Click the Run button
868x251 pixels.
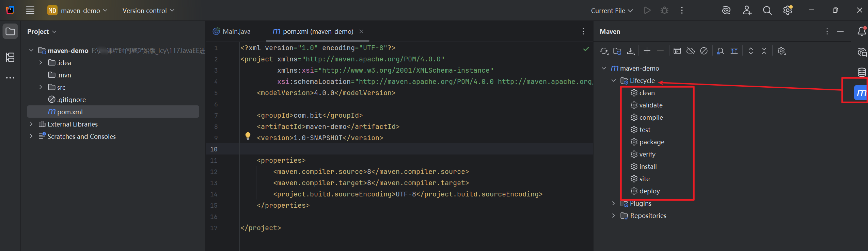pos(647,11)
